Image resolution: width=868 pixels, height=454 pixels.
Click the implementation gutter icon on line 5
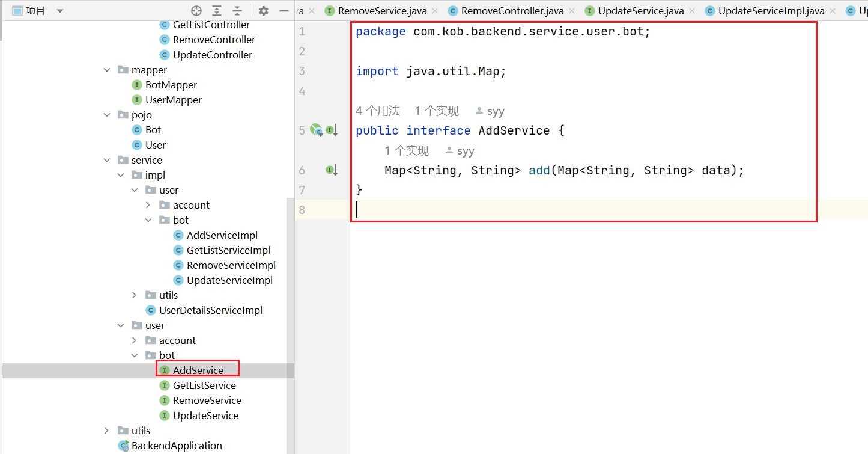coord(317,130)
